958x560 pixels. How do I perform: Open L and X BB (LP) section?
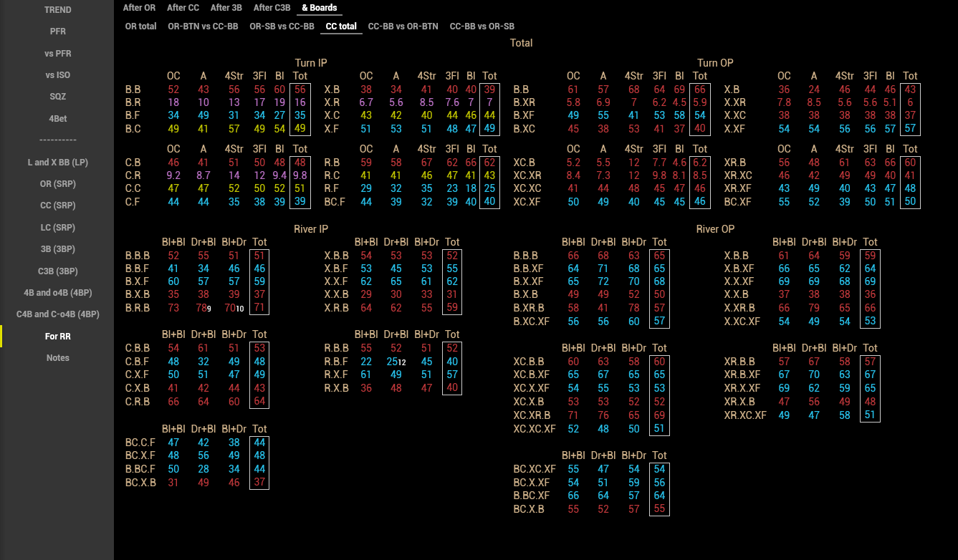coord(57,163)
